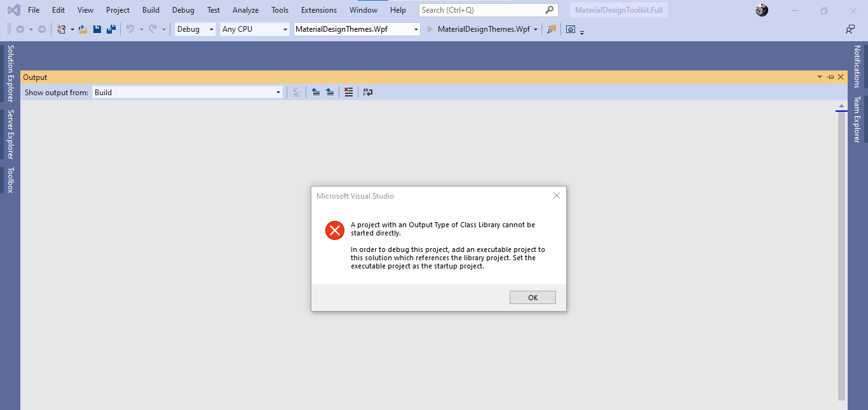The width and height of the screenshot is (868, 410).
Task: Open the MaterialDesignThemes.Wpf startup project dropdown
Action: click(x=356, y=29)
